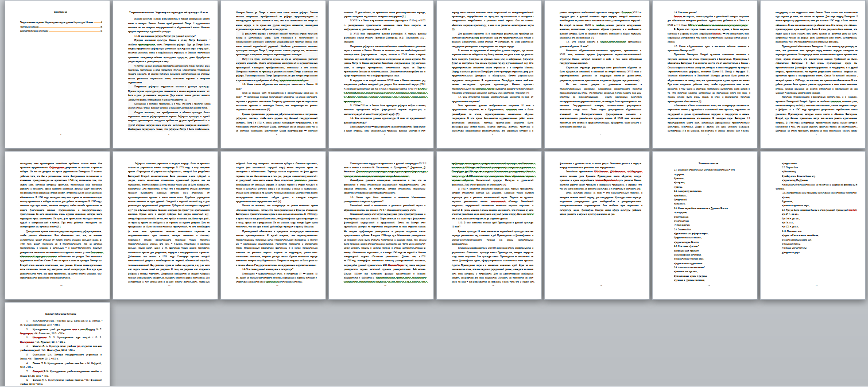Select the half-empty page 14 thumbnail
This screenshot has width=868, height=387.
tap(597, 225)
